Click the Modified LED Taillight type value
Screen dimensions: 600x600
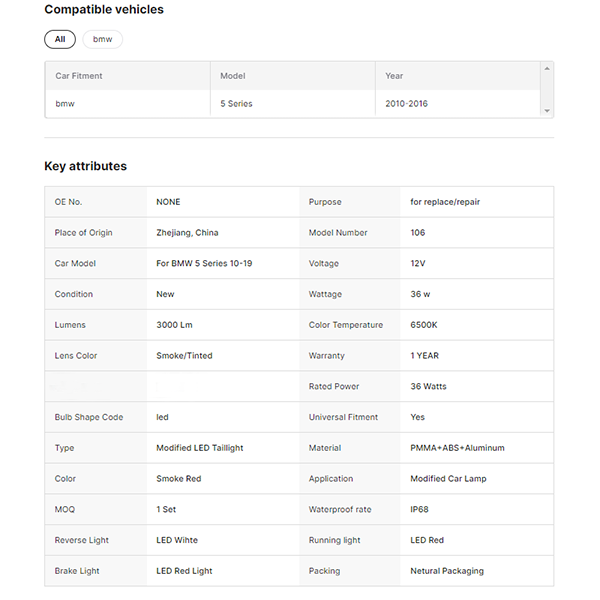(199, 448)
